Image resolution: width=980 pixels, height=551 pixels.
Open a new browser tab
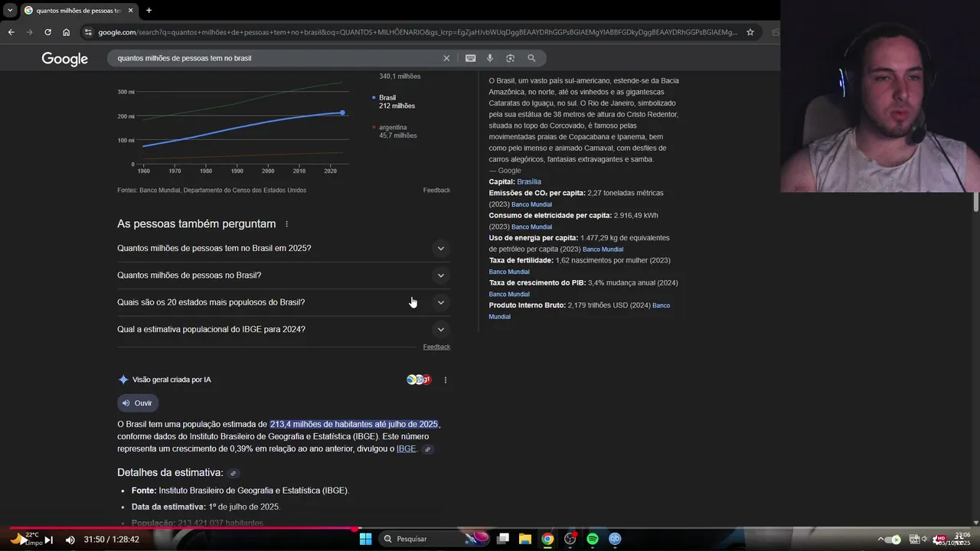tap(149, 10)
